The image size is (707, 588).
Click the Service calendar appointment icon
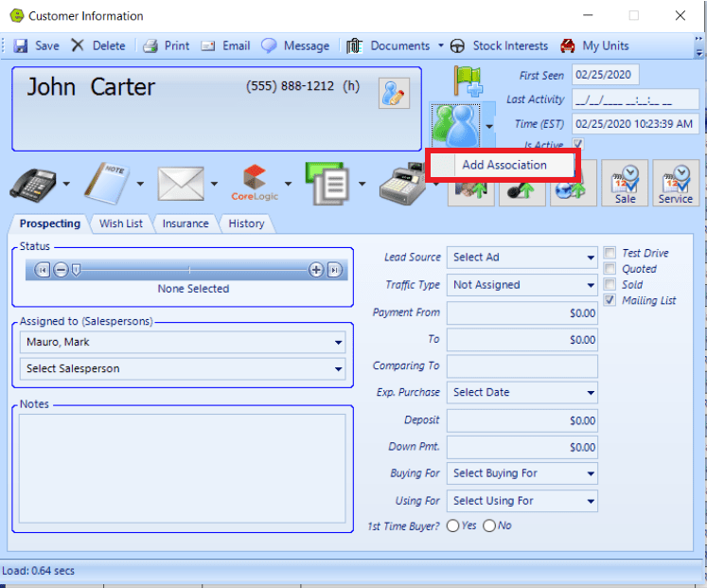pos(676,183)
